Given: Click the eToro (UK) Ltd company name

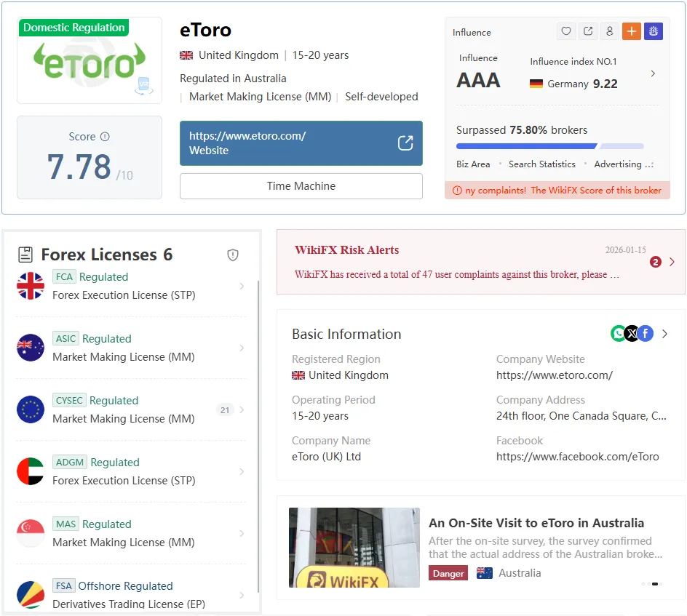Looking at the screenshot, I should (327, 457).
